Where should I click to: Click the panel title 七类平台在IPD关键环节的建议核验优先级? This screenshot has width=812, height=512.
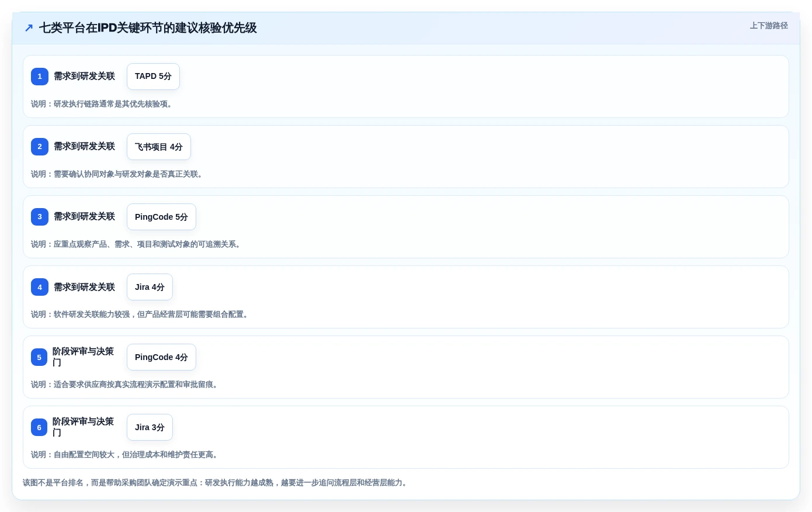tap(148, 27)
